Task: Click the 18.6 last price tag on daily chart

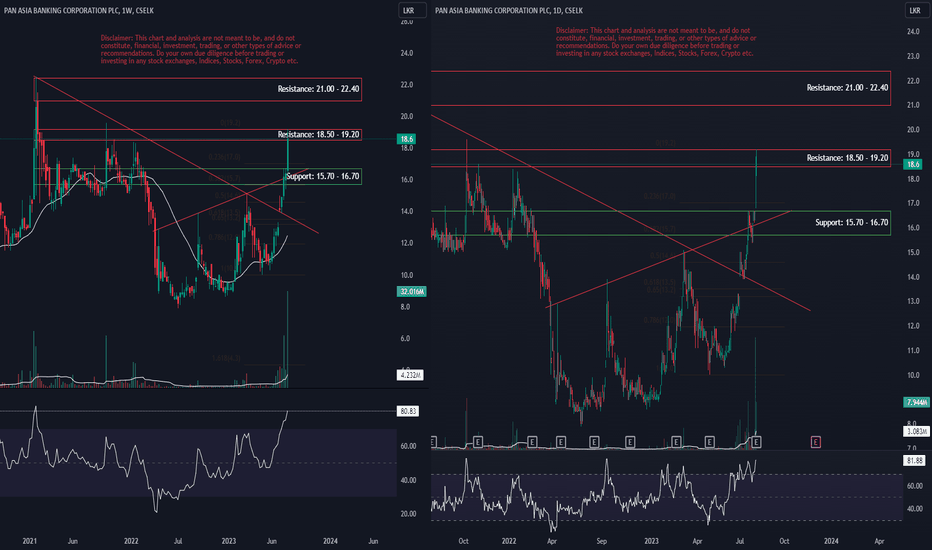Action: (913, 164)
